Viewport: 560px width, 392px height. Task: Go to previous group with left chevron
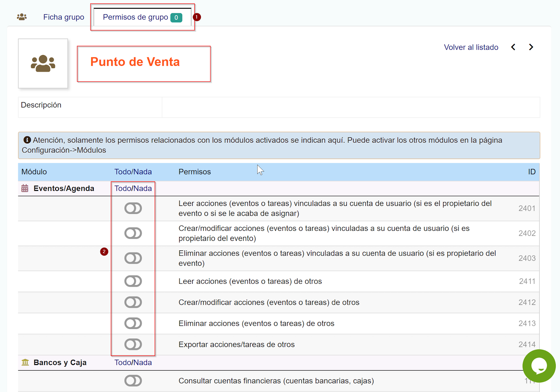pos(513,47)
